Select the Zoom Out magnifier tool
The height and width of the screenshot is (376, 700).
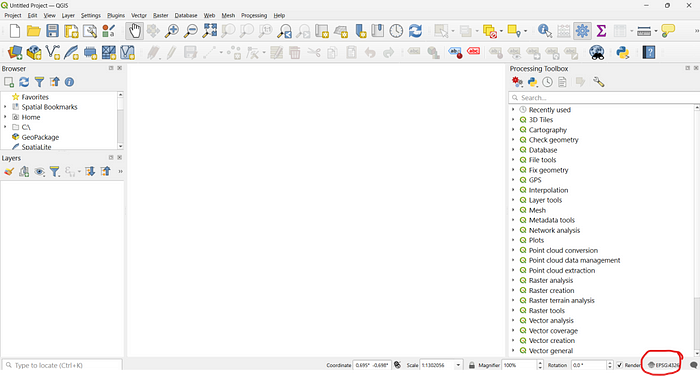click(191, 31)
